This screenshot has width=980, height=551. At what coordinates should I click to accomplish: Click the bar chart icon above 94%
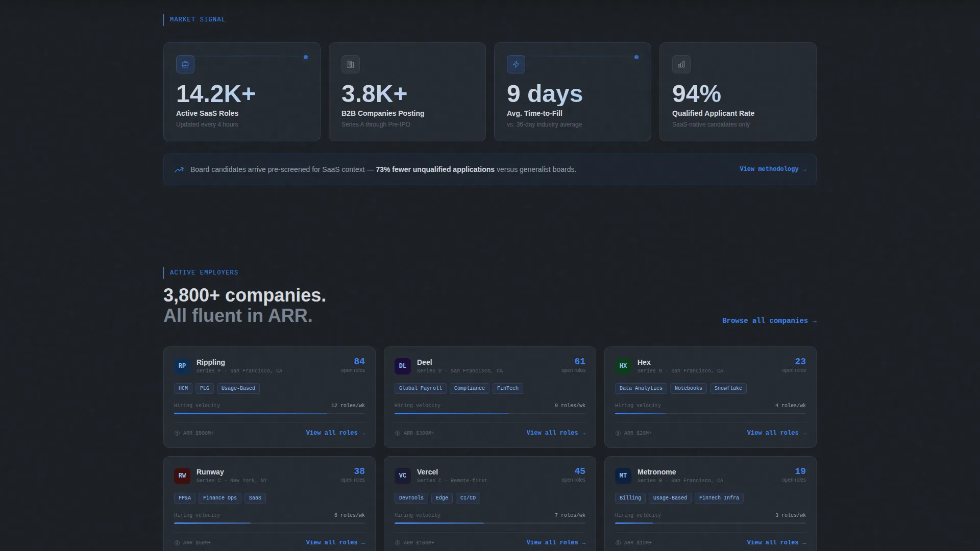coord(681,64)
